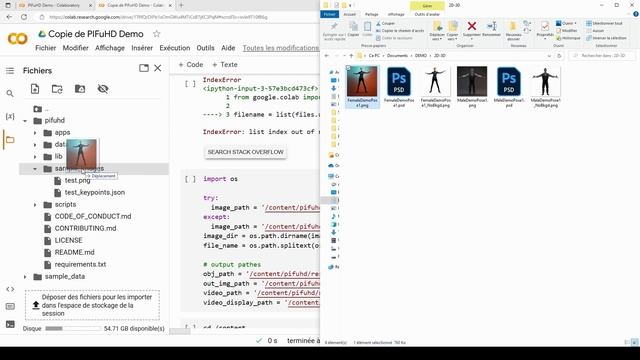Select test.png in file tree

(x=77, y=180)
